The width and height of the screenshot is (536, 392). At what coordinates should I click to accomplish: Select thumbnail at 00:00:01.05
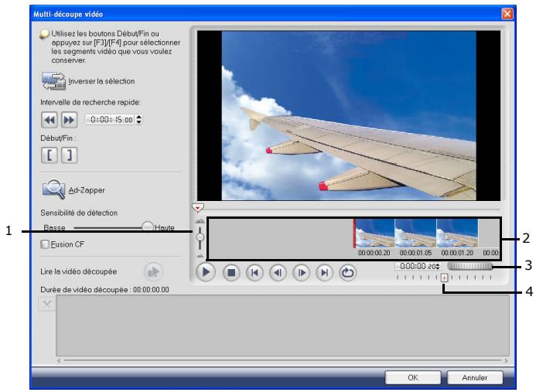coord(415,233)
